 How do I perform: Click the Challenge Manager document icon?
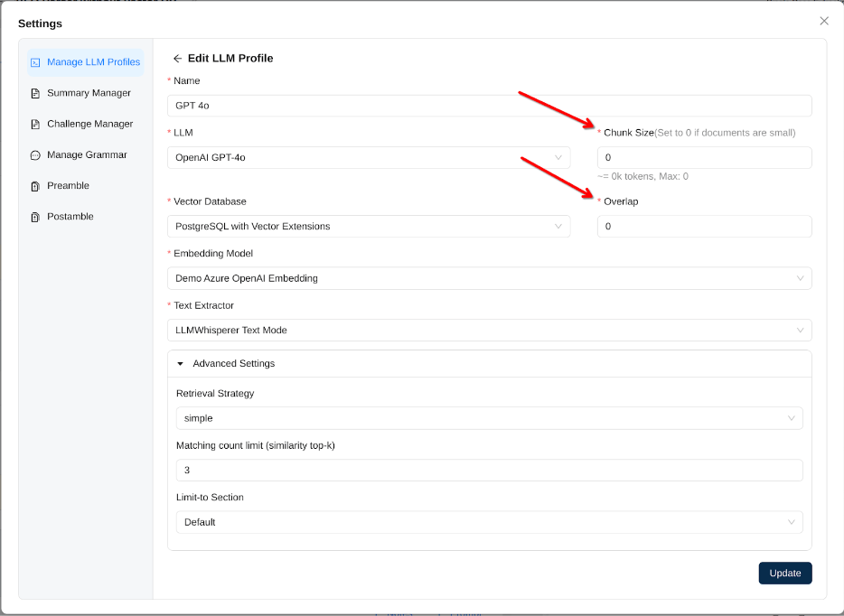point(35,124)
